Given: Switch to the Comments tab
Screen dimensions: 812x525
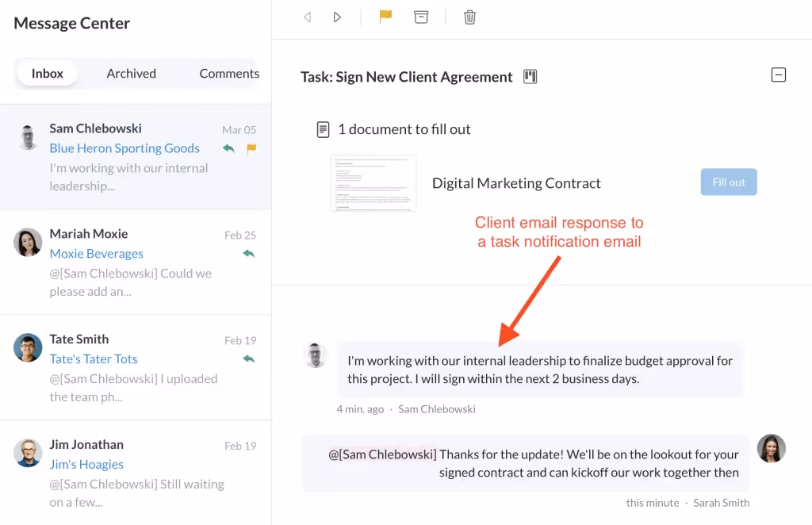Looking at the screenshot, I should 229,74.
